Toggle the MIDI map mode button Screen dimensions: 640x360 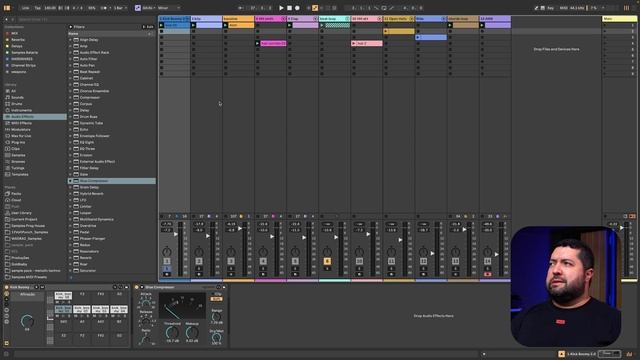coord(563,8)
